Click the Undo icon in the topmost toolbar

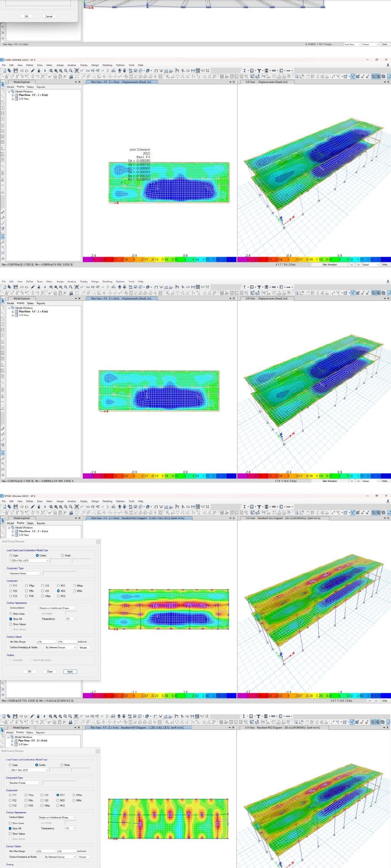tap(22, 71)
